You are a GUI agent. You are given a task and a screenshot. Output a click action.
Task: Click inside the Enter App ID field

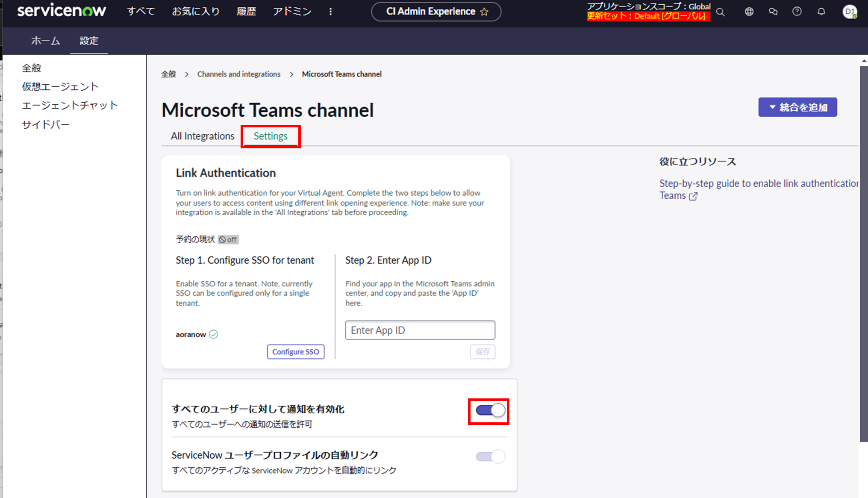coord(419,330)
